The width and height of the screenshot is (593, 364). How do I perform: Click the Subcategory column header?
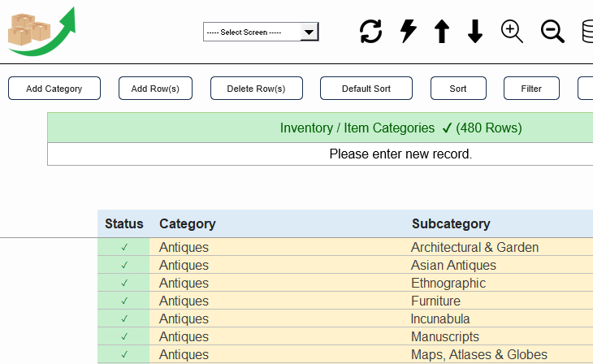(x=451, y=223)
